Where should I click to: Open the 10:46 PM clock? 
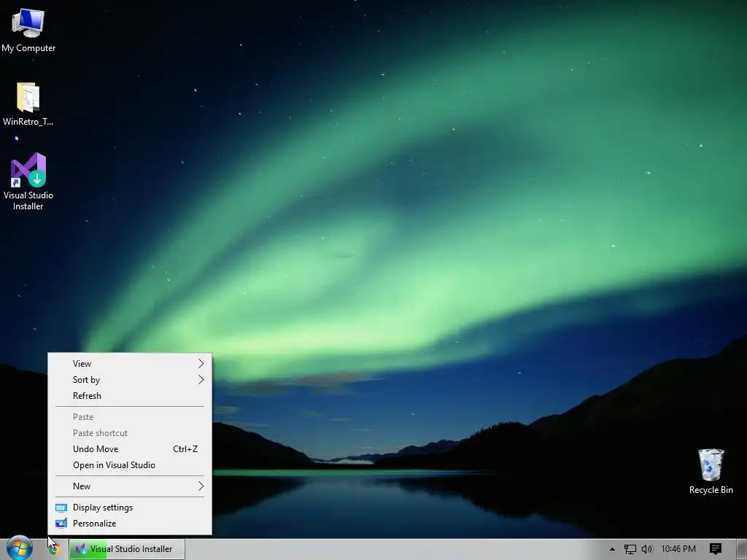coord(678,549)
